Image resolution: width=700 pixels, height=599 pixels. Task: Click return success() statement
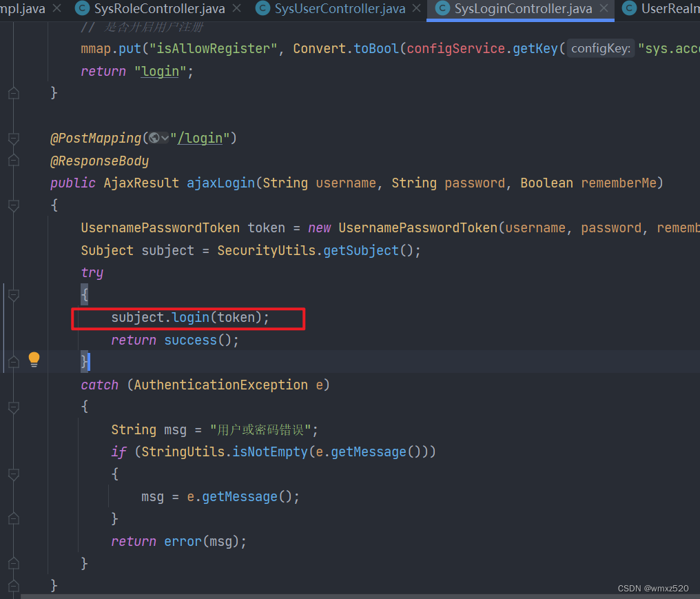click(x=175, y=340)
